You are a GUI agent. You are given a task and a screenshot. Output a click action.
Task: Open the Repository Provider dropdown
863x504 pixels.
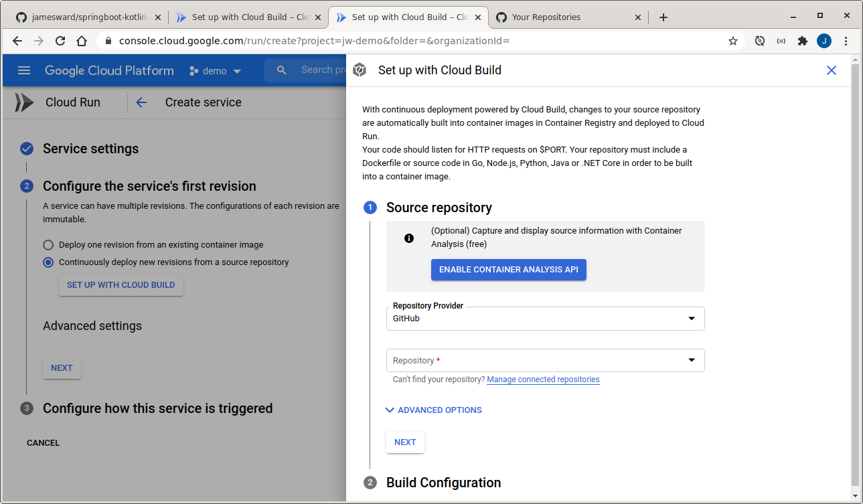click(545, 319)
